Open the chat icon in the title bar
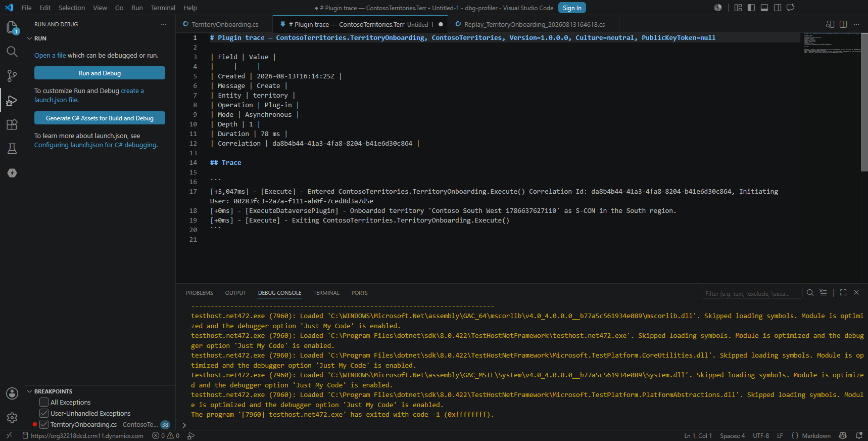The image size is (868, 441). point(791,8)
